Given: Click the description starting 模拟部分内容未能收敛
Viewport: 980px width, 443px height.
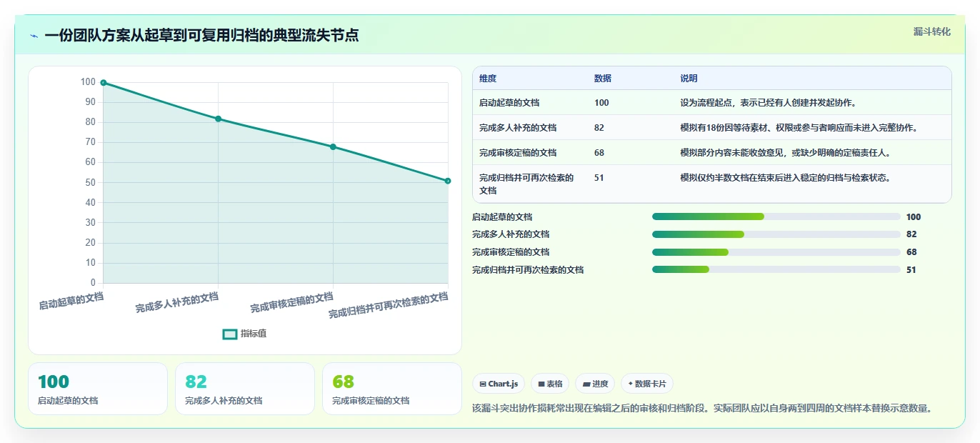Looking at the screenshot, I should [785, 153].
